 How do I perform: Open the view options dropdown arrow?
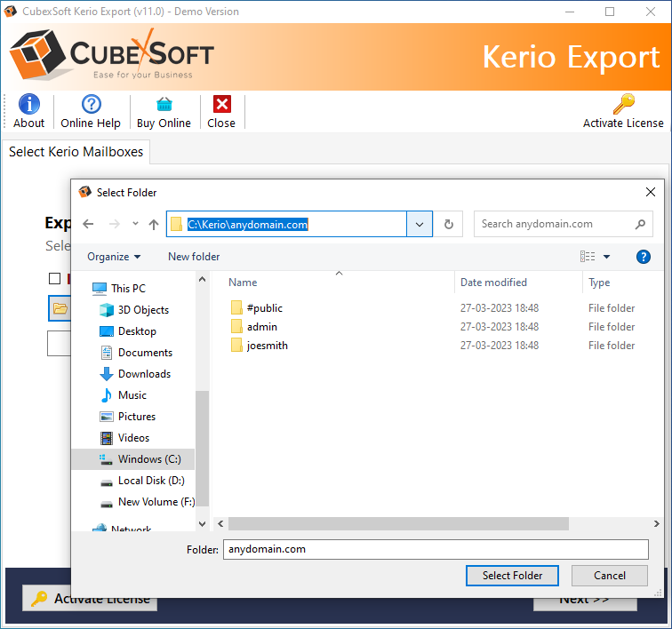[x=606, y=257]
